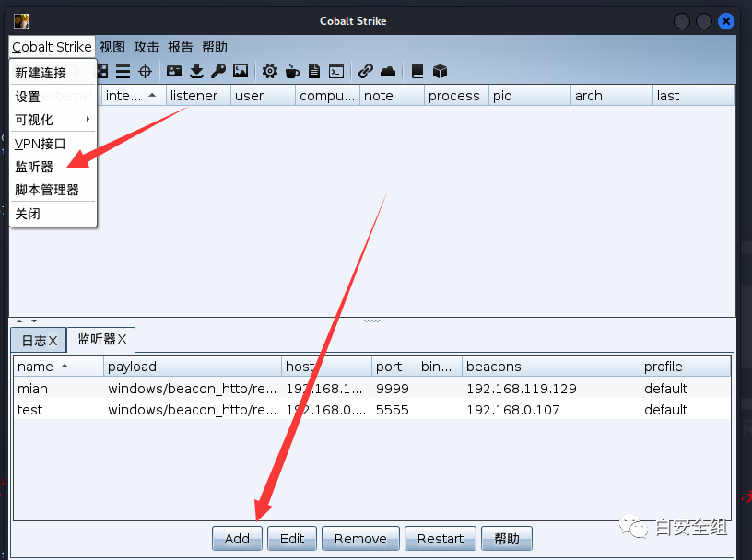
Task: Sort listeners by profile column header
Action: 686,367
